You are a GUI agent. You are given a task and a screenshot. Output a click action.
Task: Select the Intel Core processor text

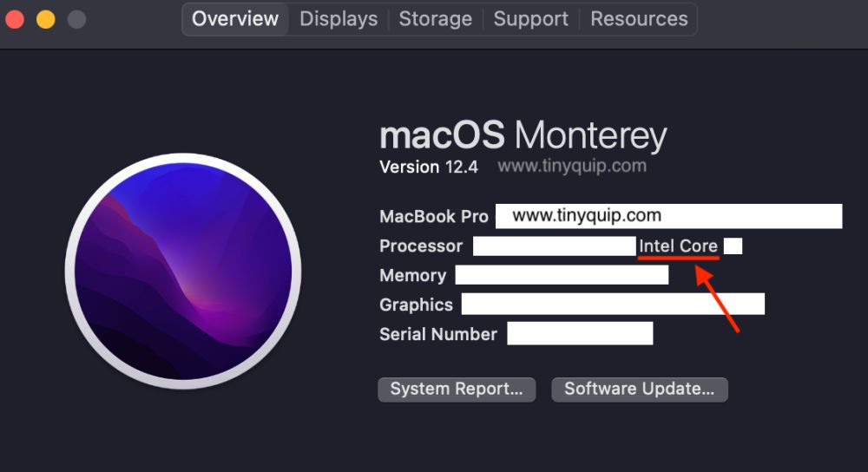678,246
